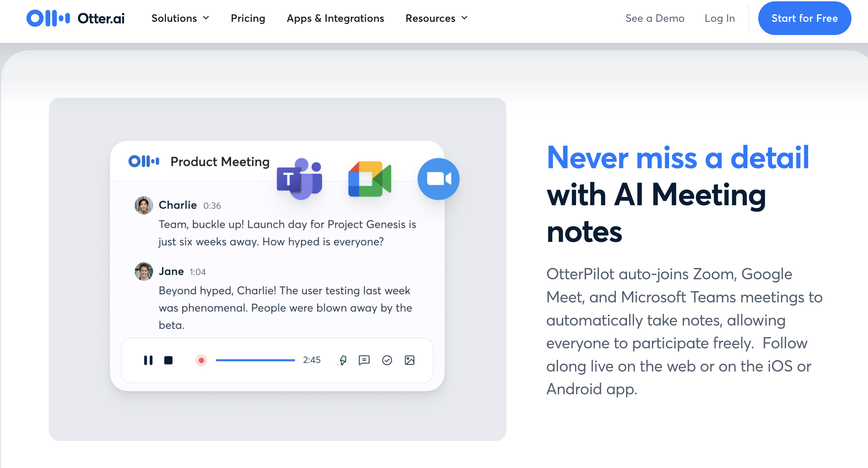This screenshot has height=468, width=868.
Task: Open Apps & Integrations page
Action: click(335, 18)
